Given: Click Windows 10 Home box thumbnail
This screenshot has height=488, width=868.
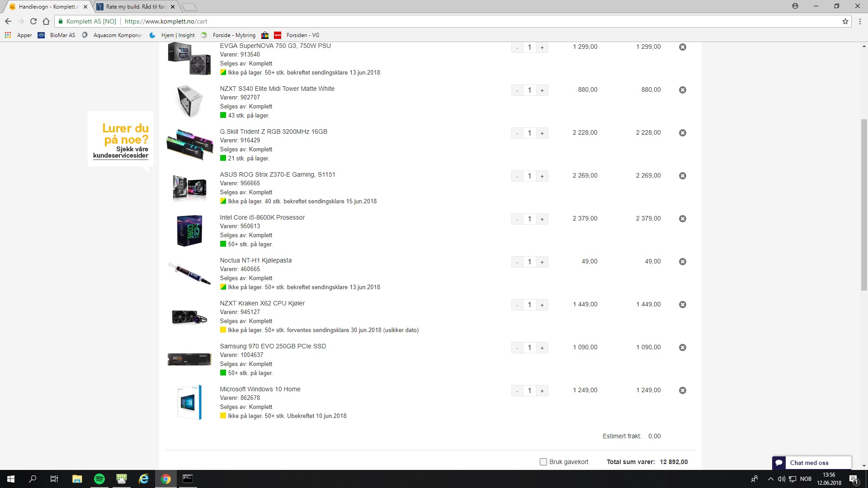Looking at the screenshot, I should (x=189, y=402).
